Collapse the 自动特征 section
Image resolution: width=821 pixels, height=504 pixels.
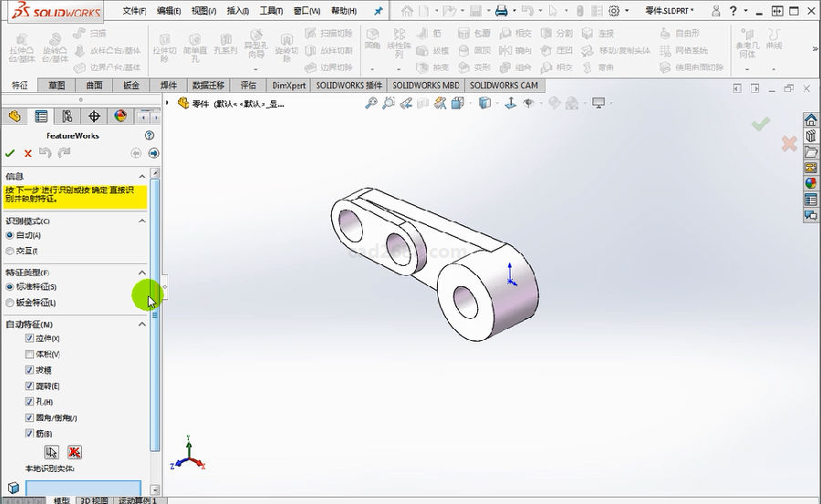pos(141,324)
